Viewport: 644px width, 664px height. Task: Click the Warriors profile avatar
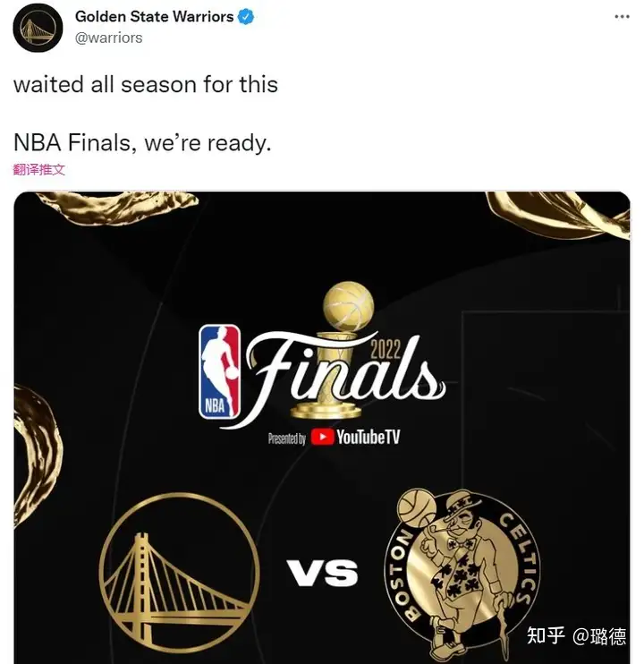tap(38, 28)
